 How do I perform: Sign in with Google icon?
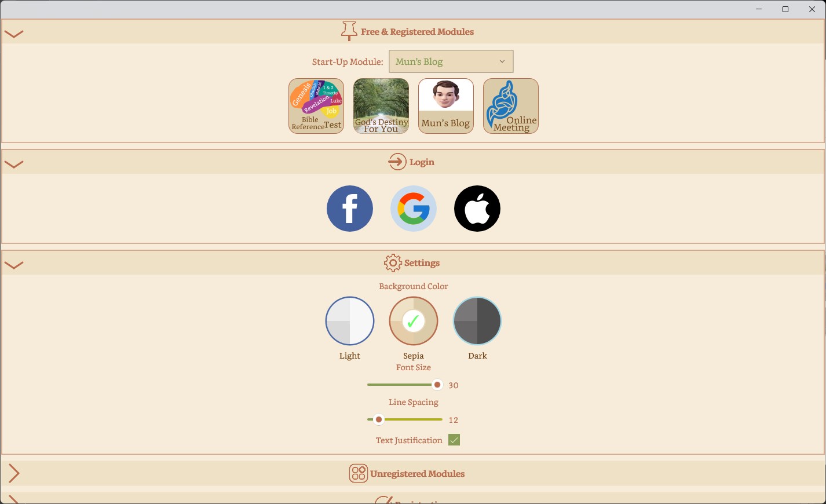[x=414, y=209]
